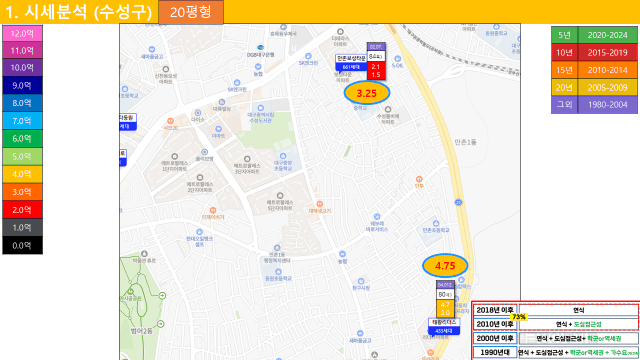
Task: Pick the 12.0억 pink legend swatch
Action: [x=22, y=33]
